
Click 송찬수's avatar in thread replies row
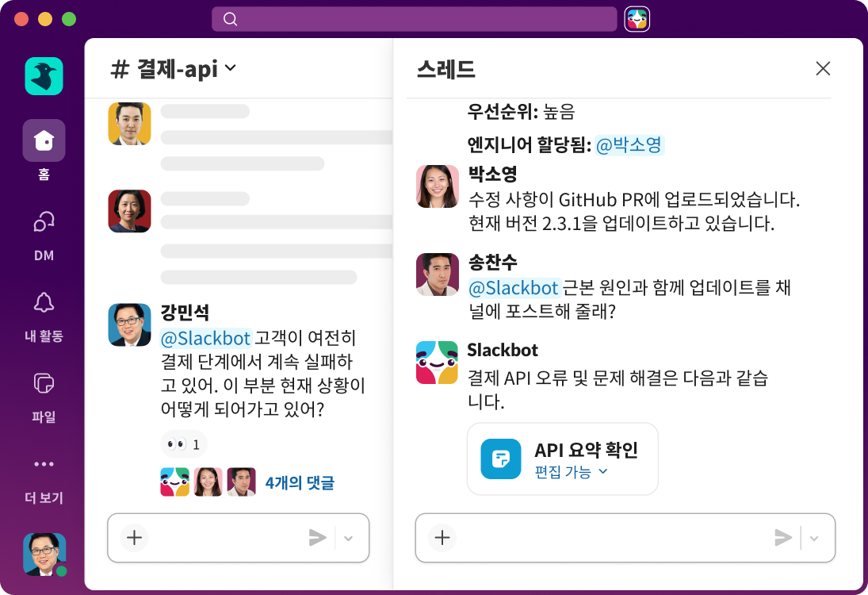pyautogui.click(x=241, y=482)
